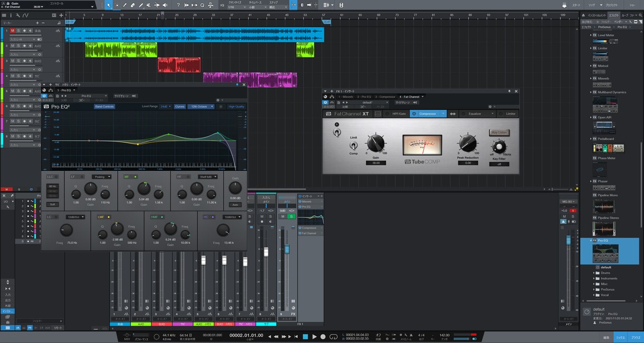Open the HF Shelf 6dB dropdown
Screen dimensions: 644x343
[208, 177]
